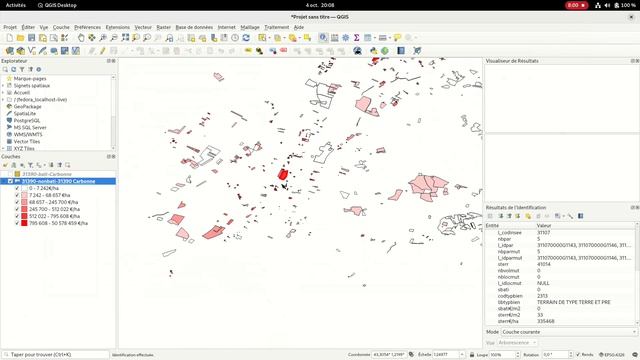Collapse the 31390-nonbati-31390 Carbonne layer legend
The width and height of the screenshot is (640, 360).
(x=4, y=181)
